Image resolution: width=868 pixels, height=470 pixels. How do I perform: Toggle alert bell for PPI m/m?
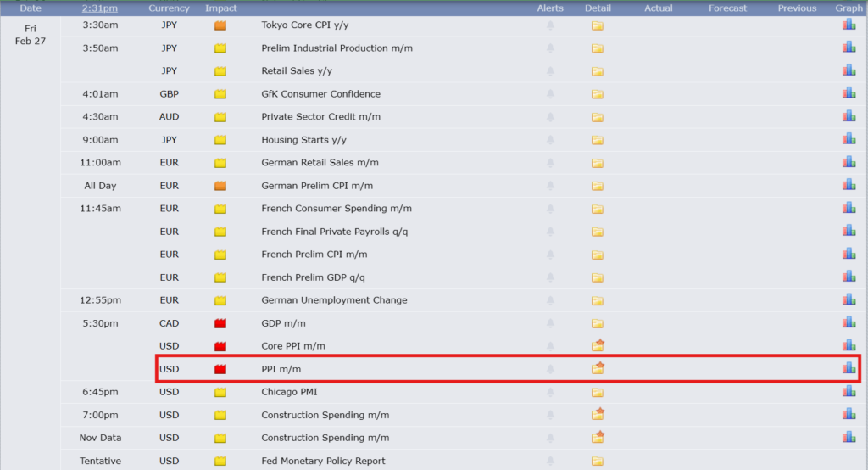(x=550, y=369)
